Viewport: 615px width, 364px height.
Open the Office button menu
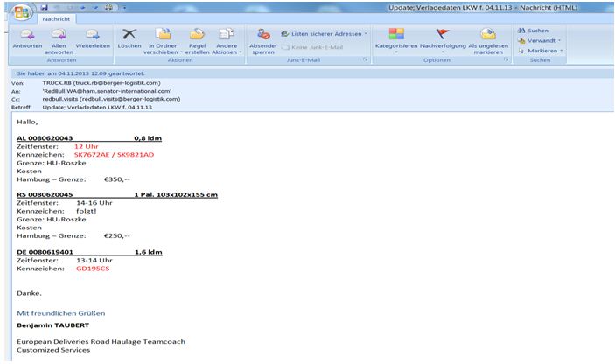click(x=22, y=12)
